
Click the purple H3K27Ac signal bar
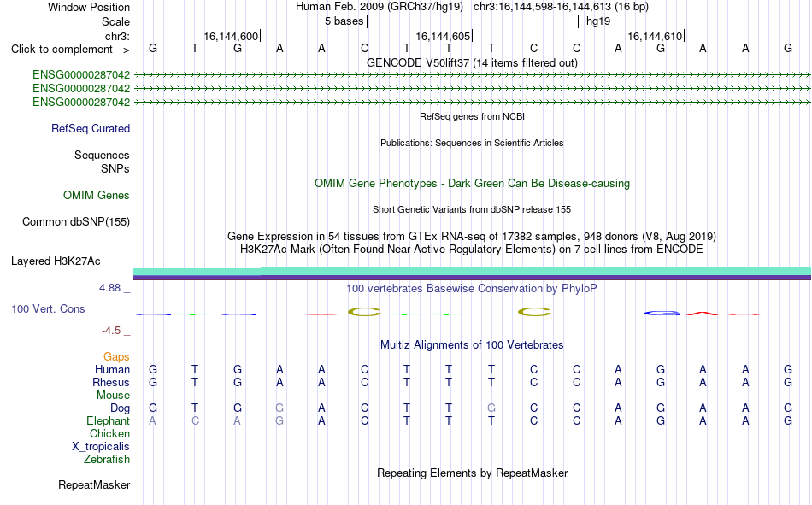click(472, 279)
